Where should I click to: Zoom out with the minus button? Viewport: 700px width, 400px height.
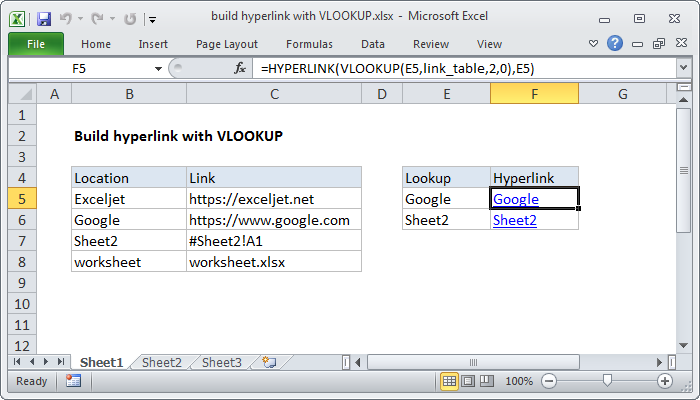[549, 381]
